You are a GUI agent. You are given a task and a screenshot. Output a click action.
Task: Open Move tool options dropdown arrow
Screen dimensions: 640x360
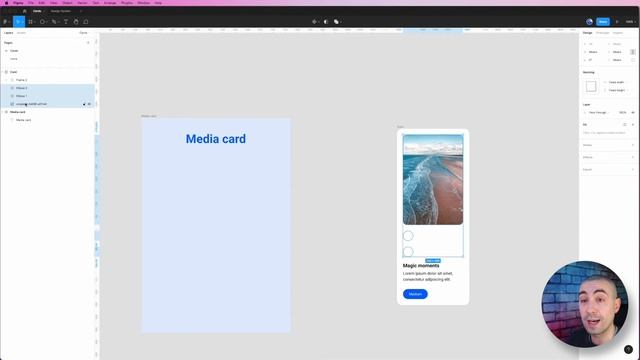[x=22, y=22]
